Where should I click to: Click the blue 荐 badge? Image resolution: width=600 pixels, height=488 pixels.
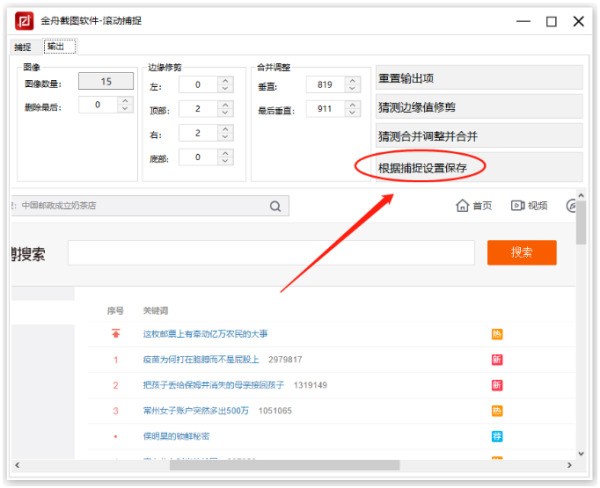[x=497, y=436]
